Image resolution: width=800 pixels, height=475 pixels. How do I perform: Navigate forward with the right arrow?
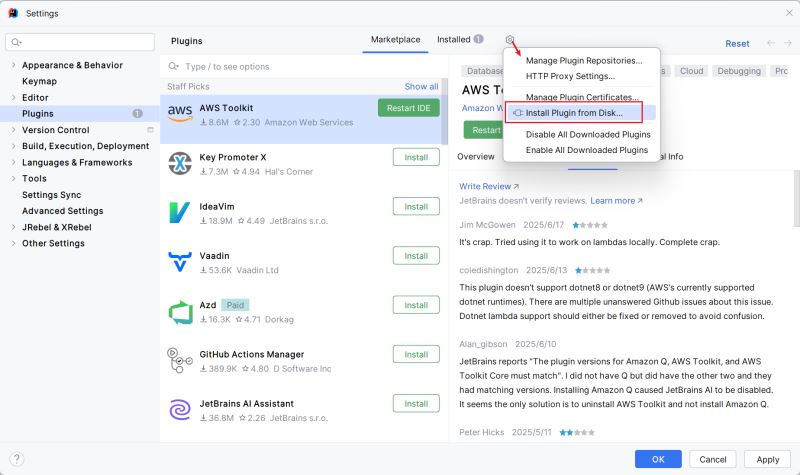point(788,43)
